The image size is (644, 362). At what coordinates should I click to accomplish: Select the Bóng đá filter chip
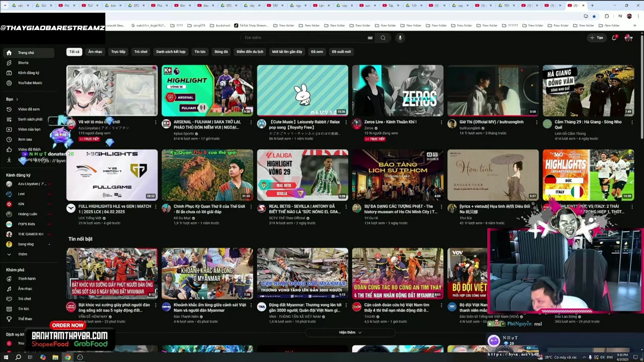(221, 52)
